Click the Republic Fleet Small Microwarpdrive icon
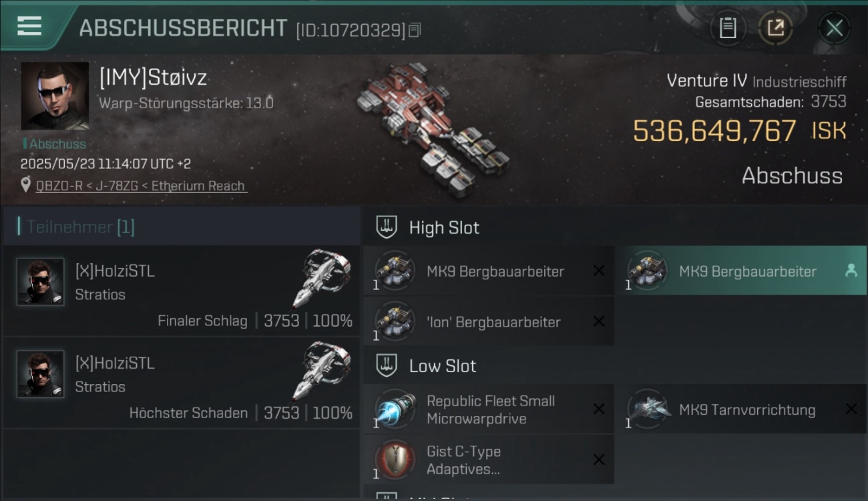Viewport: 868px width, 501px height. 395,409
